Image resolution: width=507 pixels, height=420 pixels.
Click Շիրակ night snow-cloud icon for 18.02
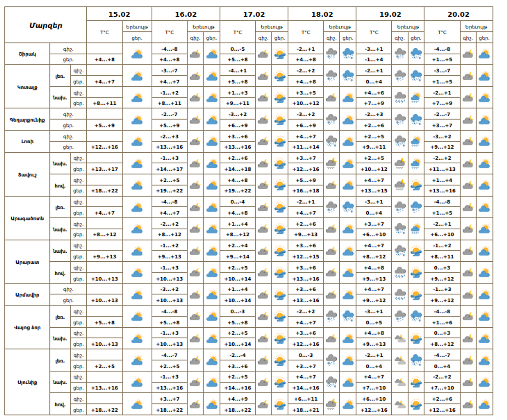pyautogui.click(x=331, y=54)
